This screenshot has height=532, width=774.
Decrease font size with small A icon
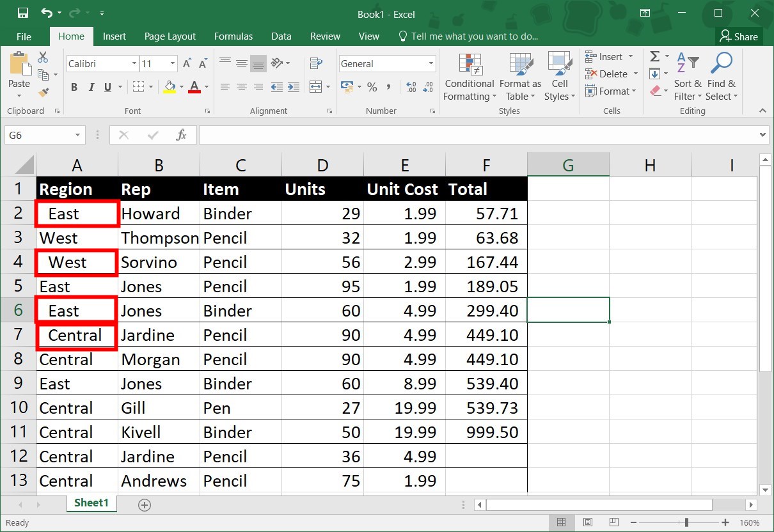point(203,64)
